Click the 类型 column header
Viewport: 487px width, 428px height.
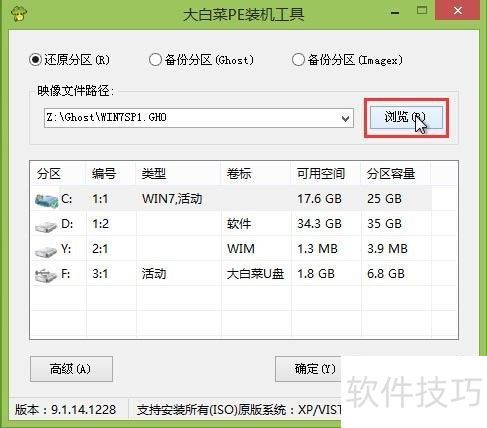(x=154, y=174)
